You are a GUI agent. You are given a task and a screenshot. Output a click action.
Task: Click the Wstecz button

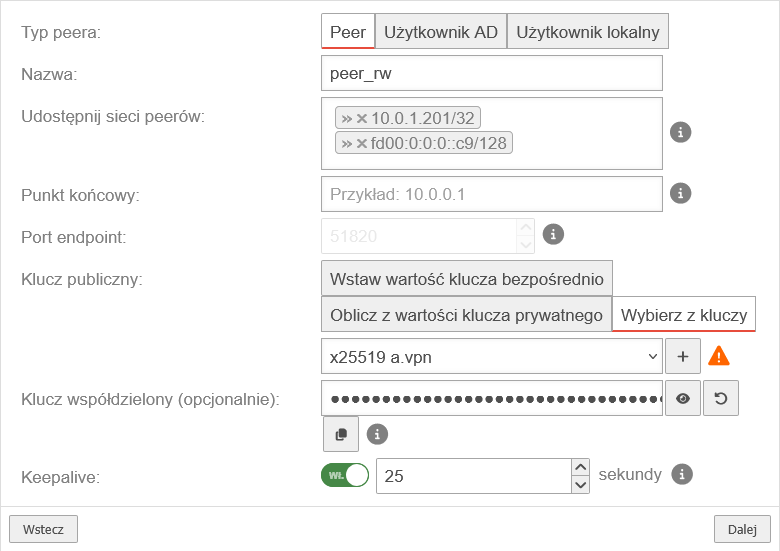(x=43, y=529)
